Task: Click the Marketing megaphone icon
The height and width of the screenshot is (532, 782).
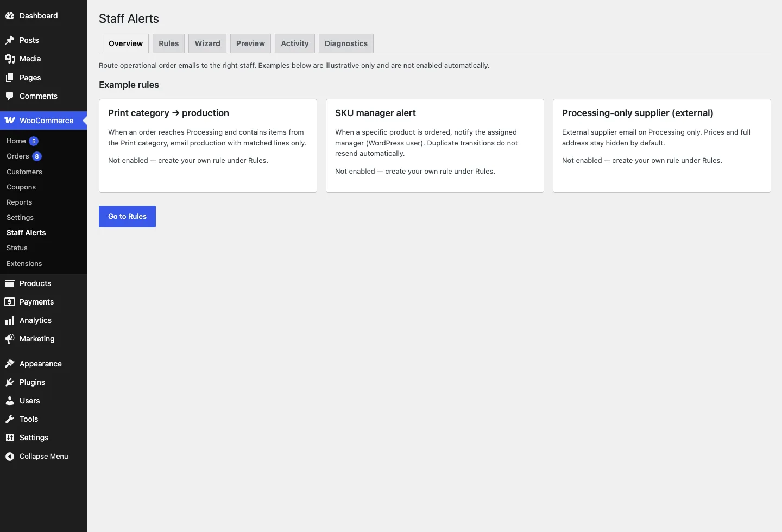Action: point(10,339)
